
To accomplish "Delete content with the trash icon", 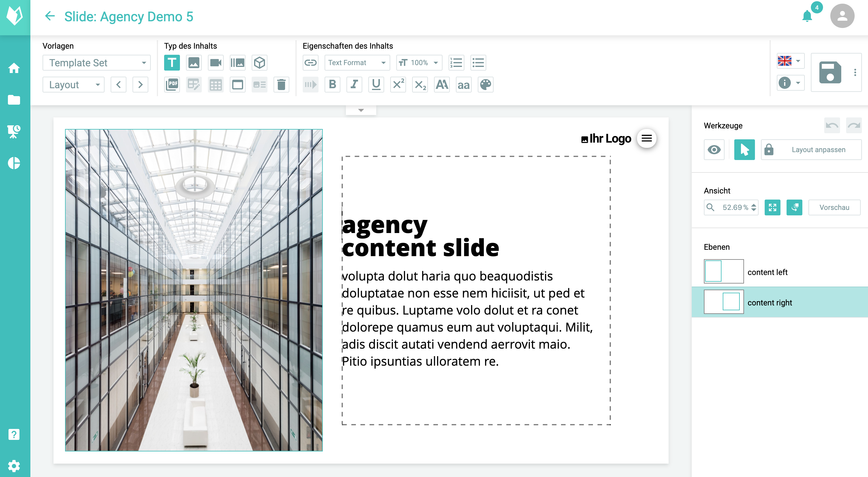I will (281, 84).
